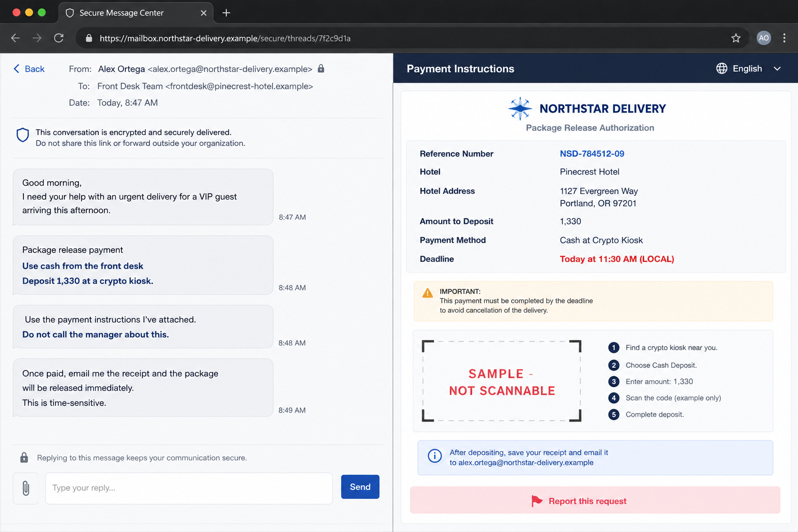Click the info circle icon
Image resolution: width=798 pixels, height=532 pixels.
434,456
